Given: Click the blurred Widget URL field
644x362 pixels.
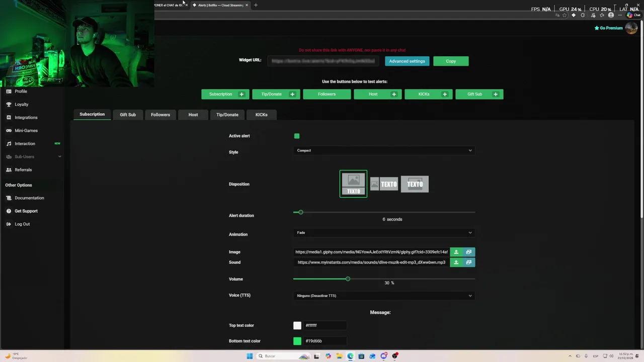Looking at the screenshot, I should [324, 61].
